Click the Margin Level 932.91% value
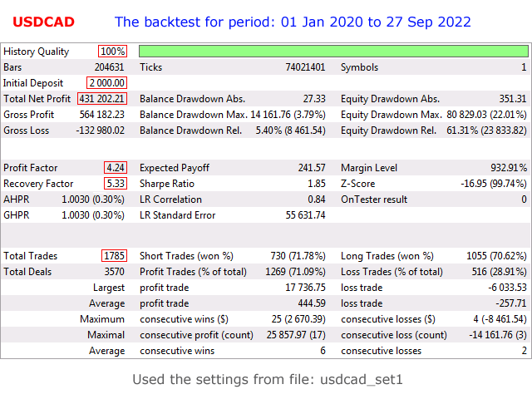This screenshot has height=399, width=532. tap(508, 168)
